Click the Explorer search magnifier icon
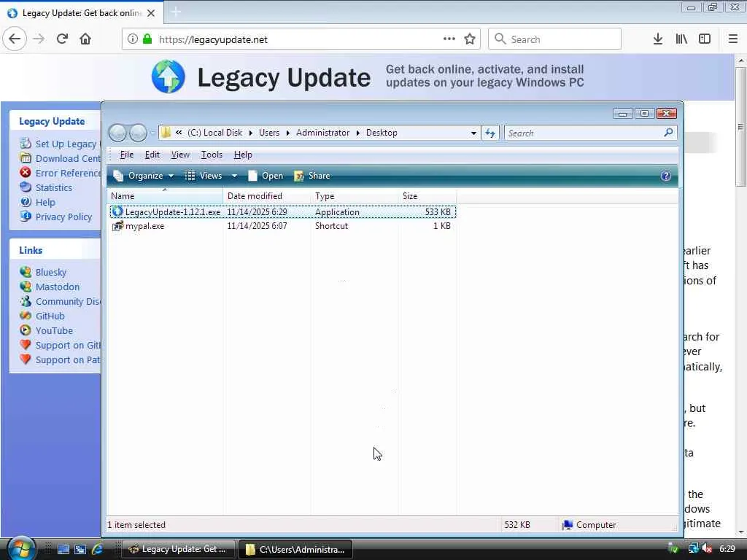747x560 pixels. pos(668,133)
